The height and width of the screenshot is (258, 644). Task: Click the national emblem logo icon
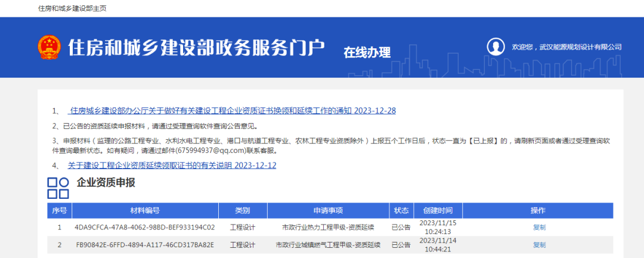click(49, 47)
